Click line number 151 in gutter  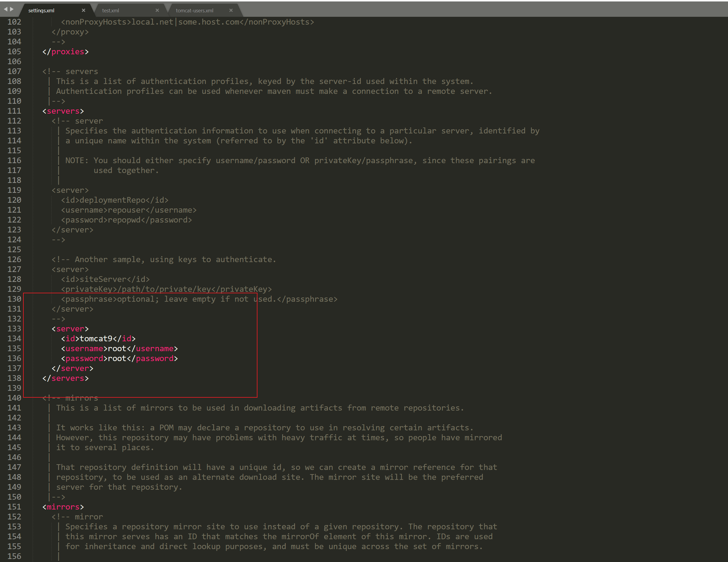pos(14,507)
